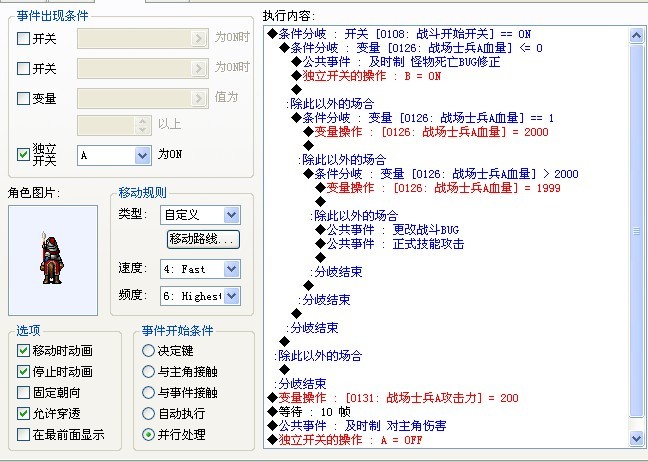Click the soldier sprite in 角色图片
The height and width of the screenshot is (462, 648).
coord(52,259)
